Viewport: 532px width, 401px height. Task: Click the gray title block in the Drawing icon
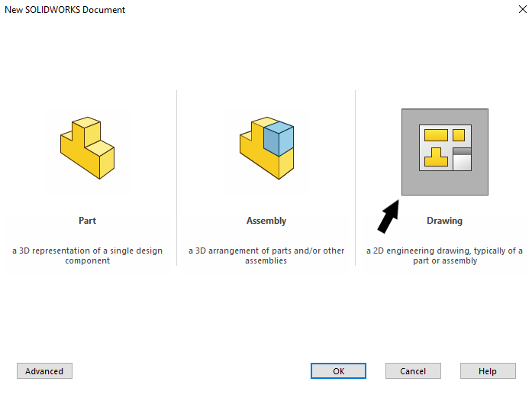(462, 160)
